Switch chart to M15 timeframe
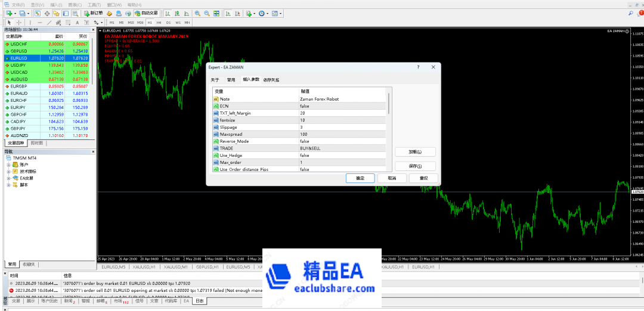This screenshot has height=311, width=644. 131,23
